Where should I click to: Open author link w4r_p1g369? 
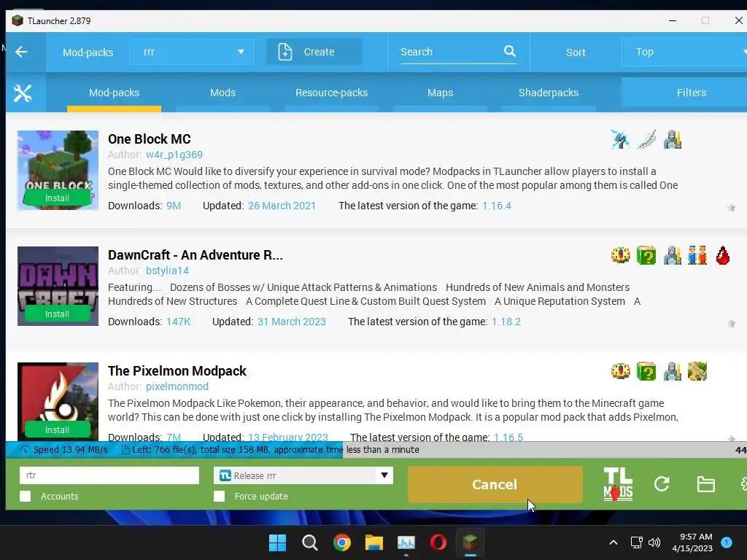(x=174, y=155)
